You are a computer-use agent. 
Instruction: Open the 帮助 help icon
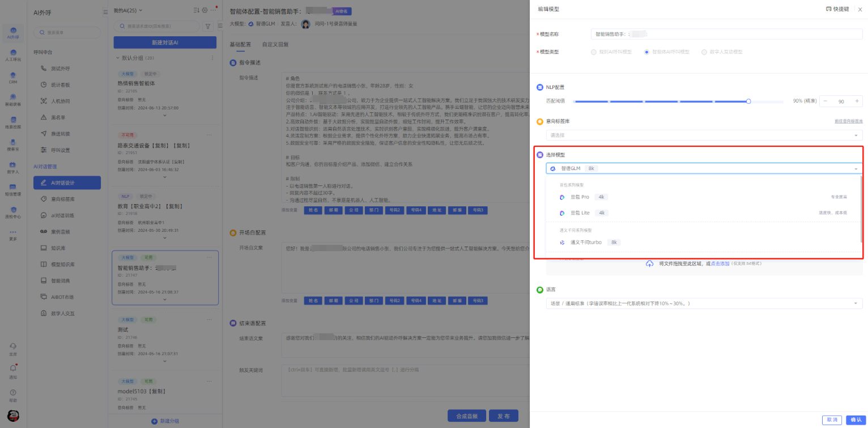(x=13, y=392)
